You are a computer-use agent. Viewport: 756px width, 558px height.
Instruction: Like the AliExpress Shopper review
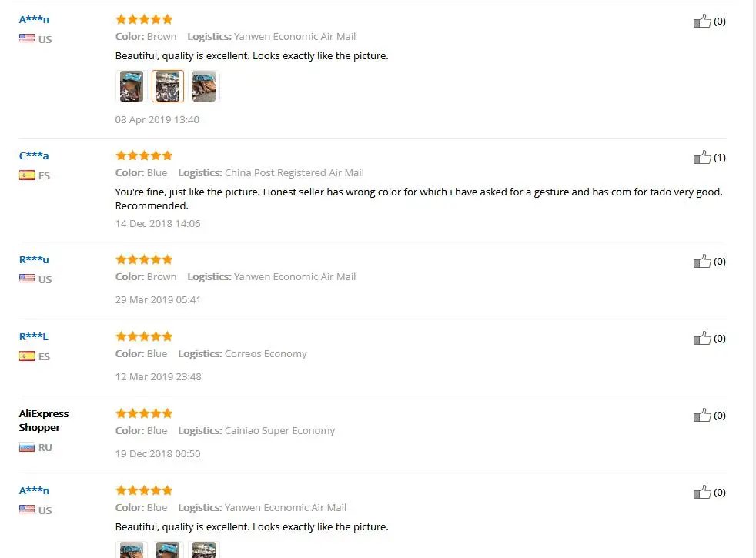click(x=702, y=416)
